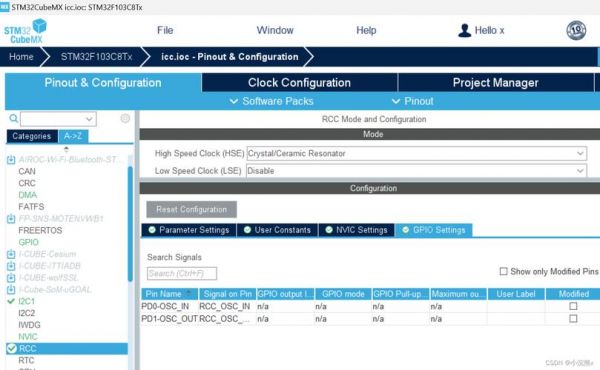Open Low Speed Clock (LSE) dropdown
This screenshot has width=600, height=370.
pyautogui.click(x=416, y=171)
